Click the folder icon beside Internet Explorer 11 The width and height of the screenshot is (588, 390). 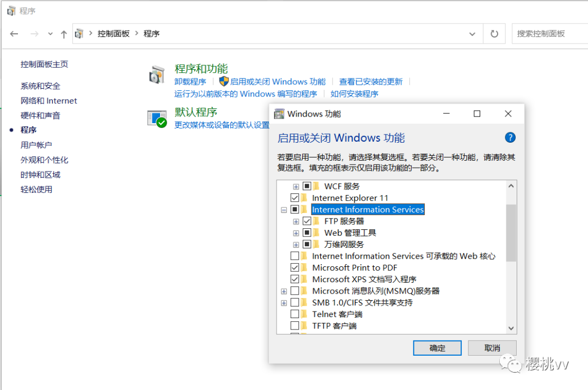coord(304,198)
